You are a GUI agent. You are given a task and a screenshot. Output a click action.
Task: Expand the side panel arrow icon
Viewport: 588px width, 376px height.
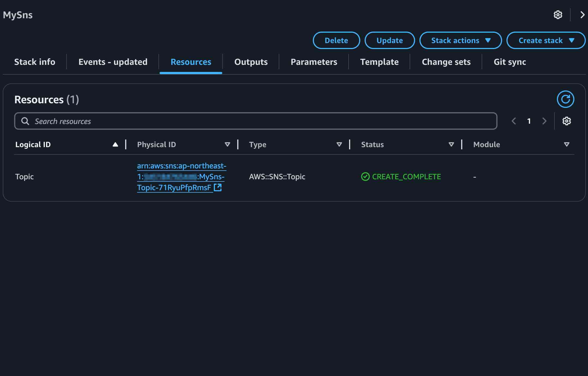coord(582,15)
